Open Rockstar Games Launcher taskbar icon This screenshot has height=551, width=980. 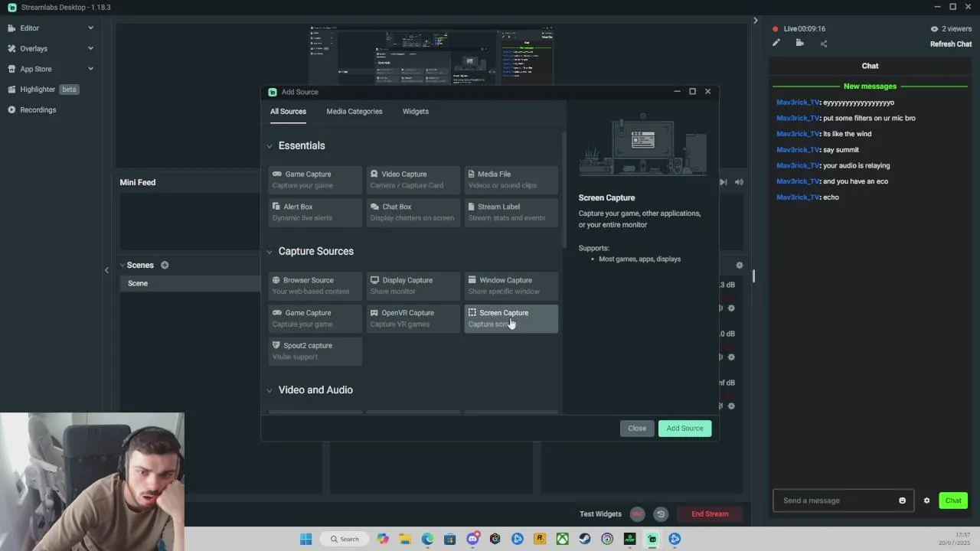click(x=540, y=539)
